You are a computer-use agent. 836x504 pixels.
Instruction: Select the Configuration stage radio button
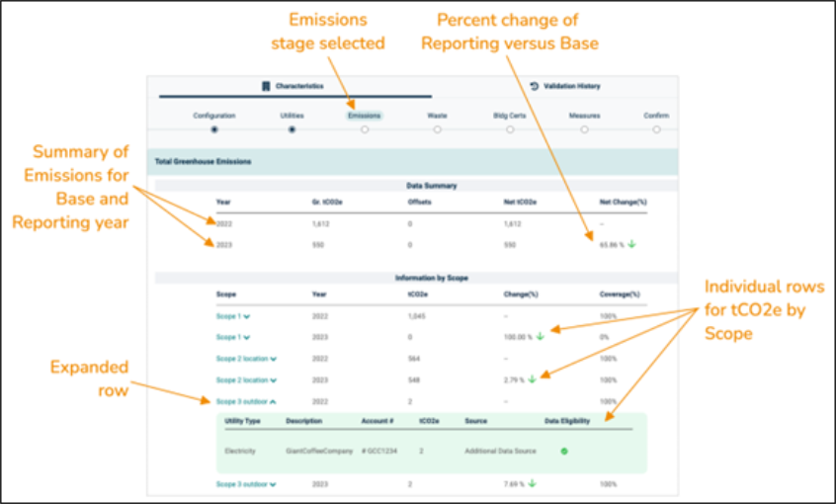[214, 128]
